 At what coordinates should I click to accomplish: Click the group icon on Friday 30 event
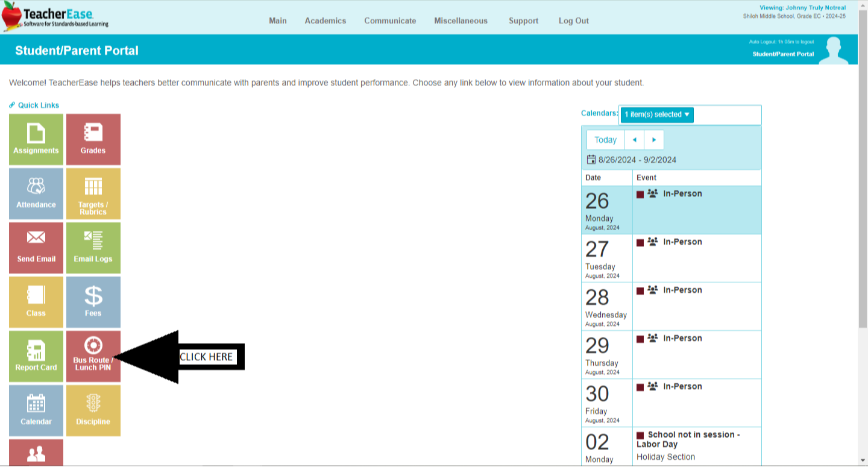point(652,386)
